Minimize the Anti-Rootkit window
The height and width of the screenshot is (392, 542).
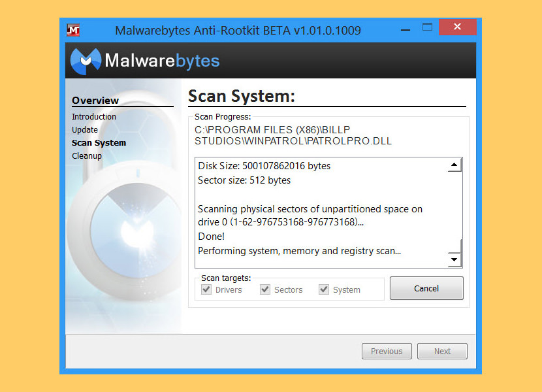tap(406, 30)
